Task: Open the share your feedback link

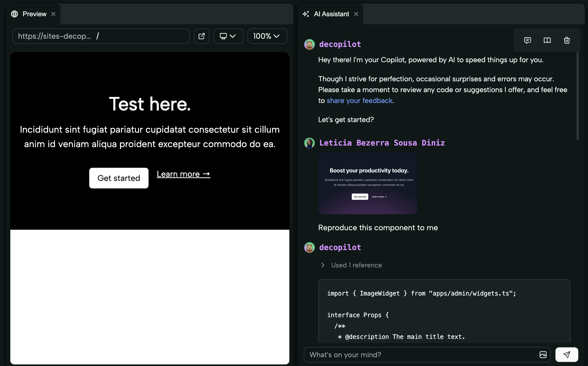Action: click(360, 101)
